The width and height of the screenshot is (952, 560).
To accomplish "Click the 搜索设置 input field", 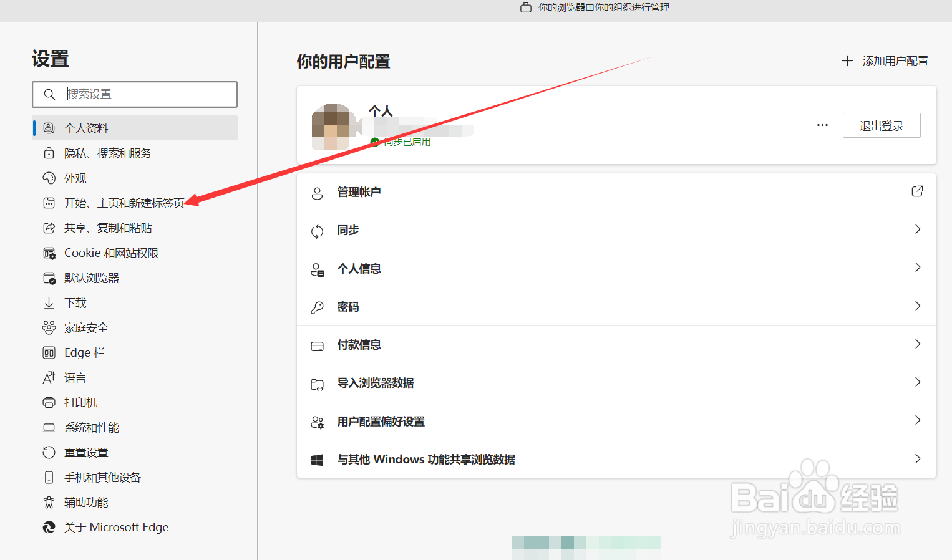I will 135,94.
